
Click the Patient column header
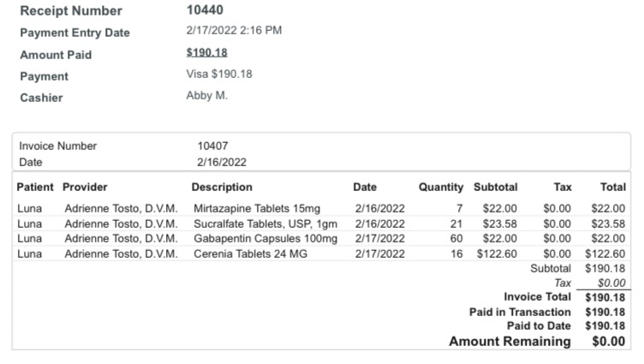pyautogui.click(x=35, y=187)
